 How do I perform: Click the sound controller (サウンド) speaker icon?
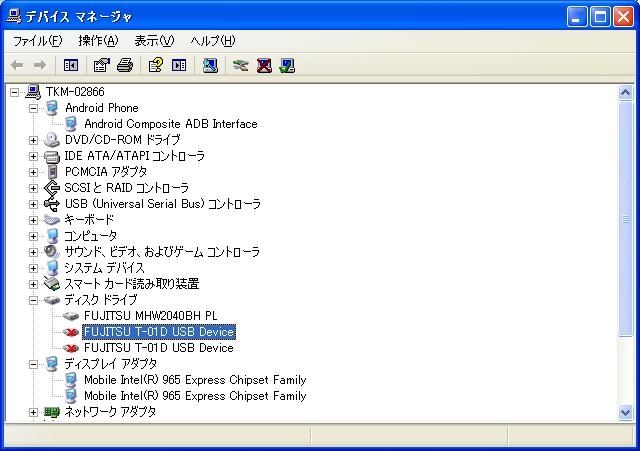[52, 251]
